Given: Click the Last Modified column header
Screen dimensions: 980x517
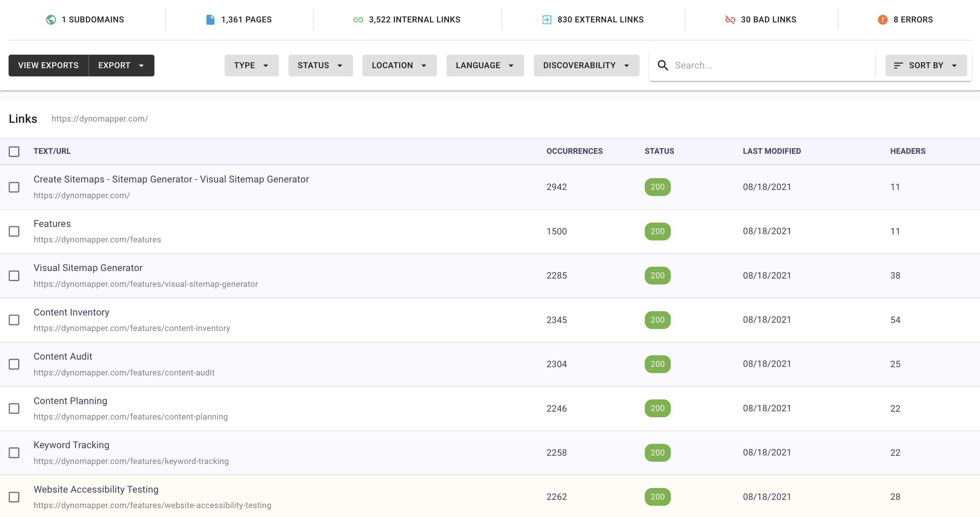Looking at the screenshot, I should 772,151.
